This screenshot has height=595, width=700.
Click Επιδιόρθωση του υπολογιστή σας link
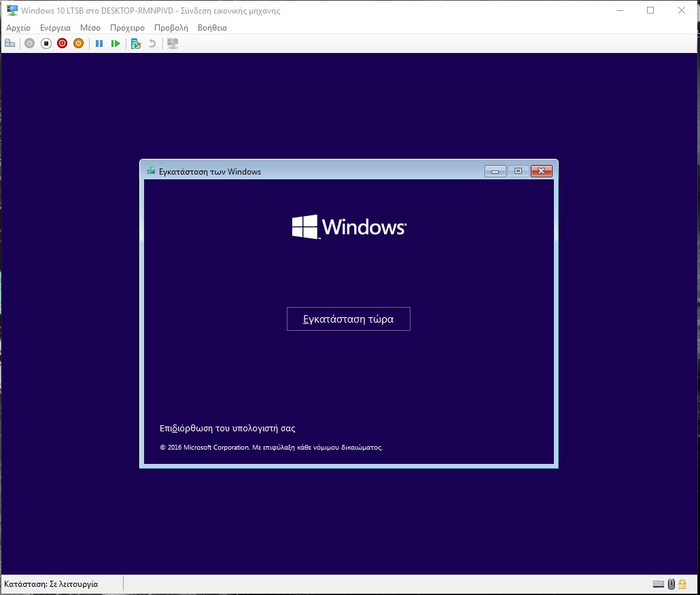pos(227,429)
